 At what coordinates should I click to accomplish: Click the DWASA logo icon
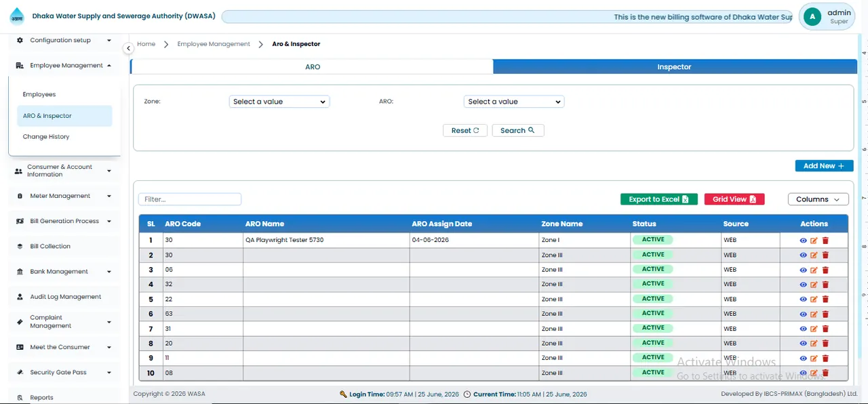[x=16, y=16]
